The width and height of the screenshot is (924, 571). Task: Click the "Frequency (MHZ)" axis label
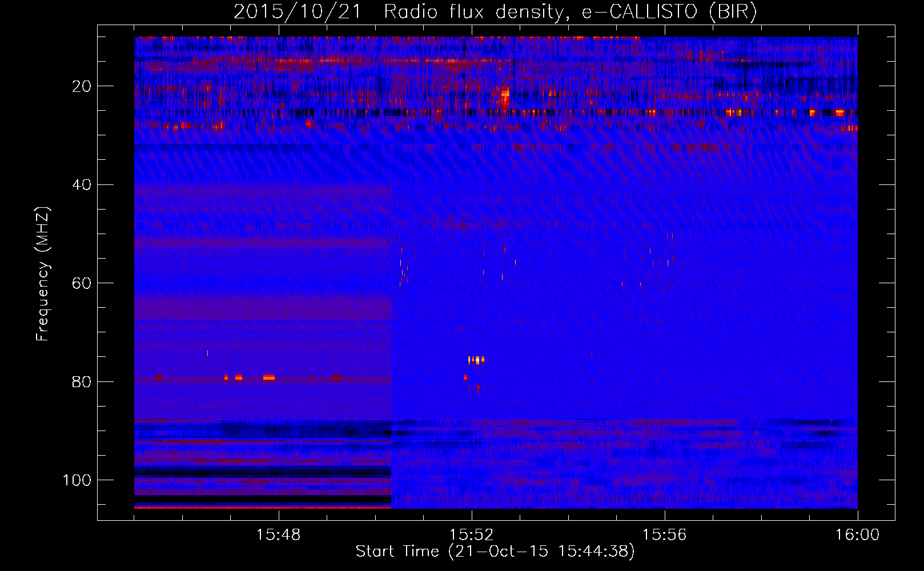point(43,274)
